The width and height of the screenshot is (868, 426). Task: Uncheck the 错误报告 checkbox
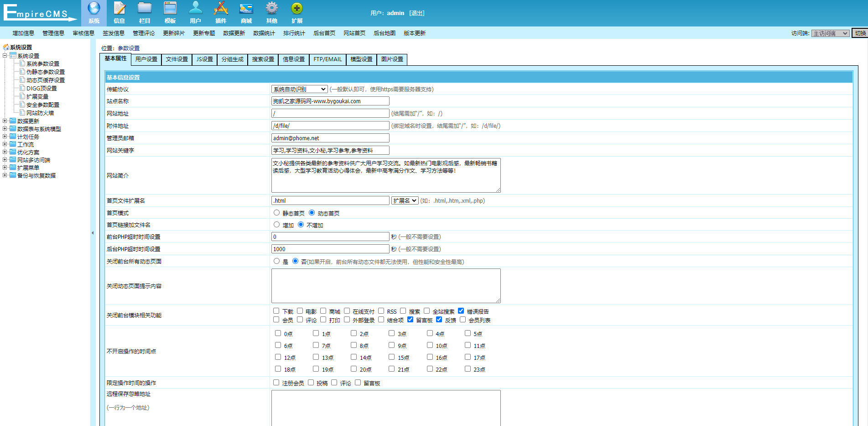click(461, 311)
